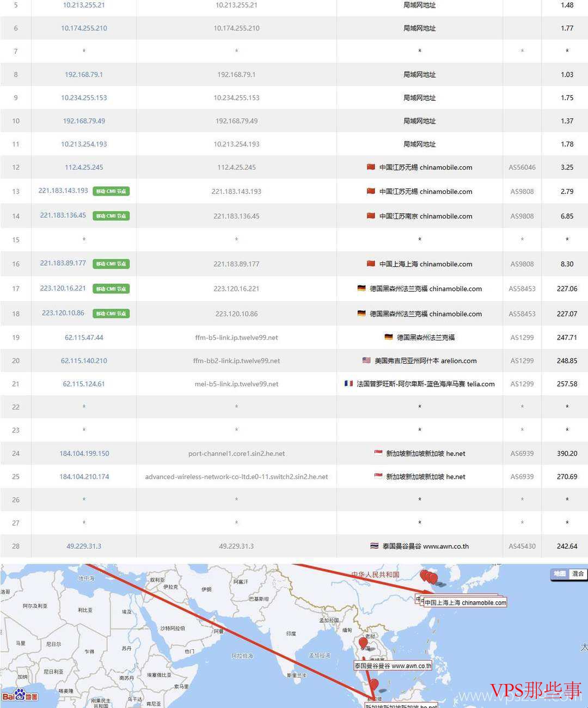Click the German flag in hop 17 row

tap(362, 288)
